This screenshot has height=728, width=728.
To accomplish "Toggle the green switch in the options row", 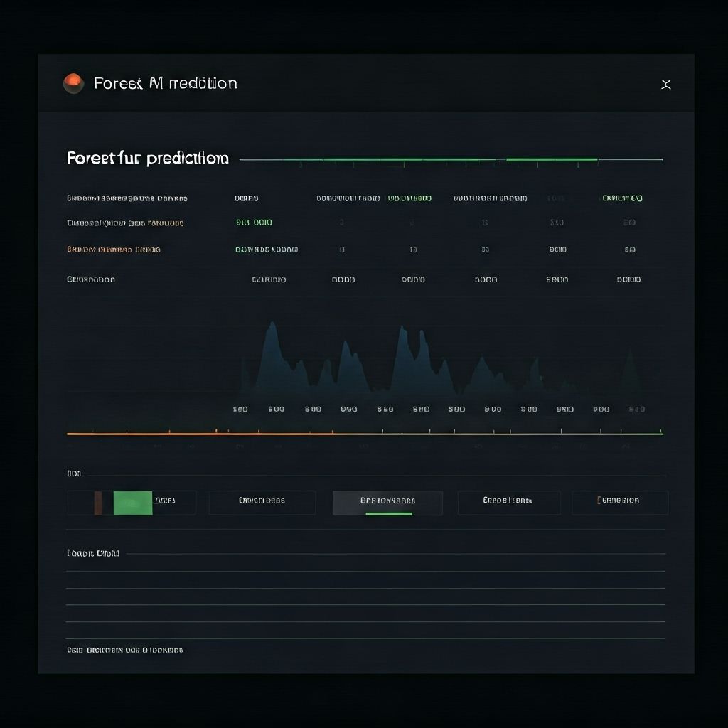I will pyautogui.click(x=132, y=503).
